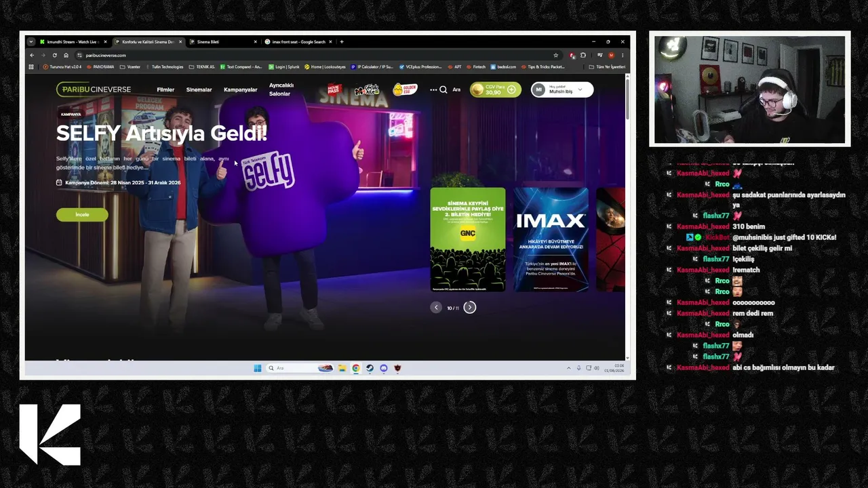This screenshot has height=488, width=868.
Task: Open the Kampanyalar menu
Action: tap(241, 89)
